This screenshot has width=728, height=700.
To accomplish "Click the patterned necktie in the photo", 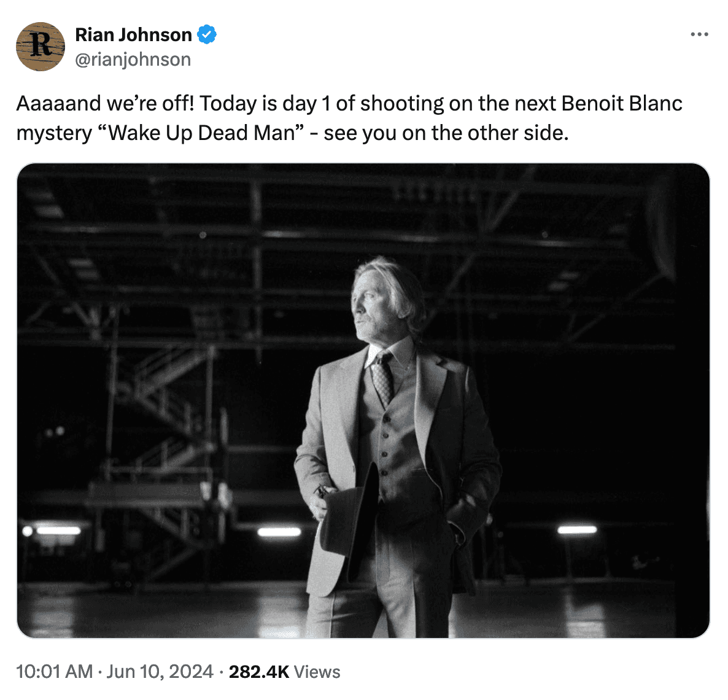I will coord(383,379).
